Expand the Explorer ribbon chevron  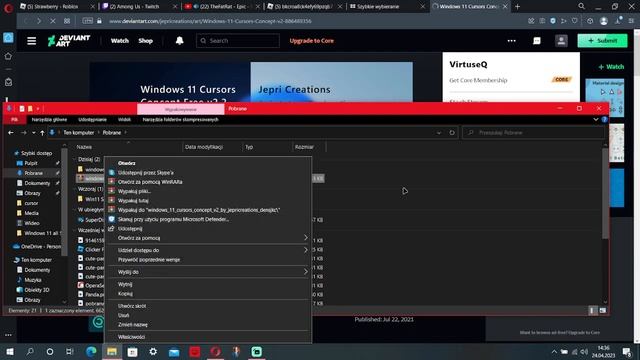pyautogui.click(x=596, y=120)
